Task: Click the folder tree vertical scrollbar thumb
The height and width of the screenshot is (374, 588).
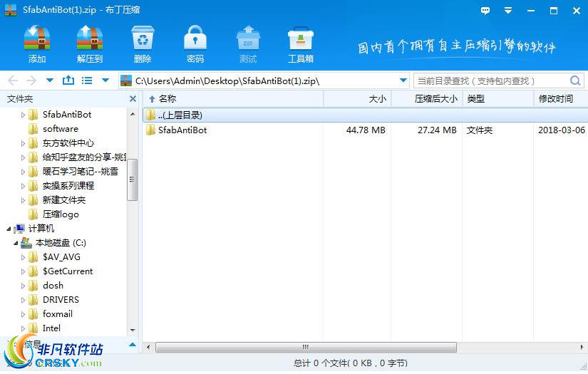Action: click(x=132, y=179)
